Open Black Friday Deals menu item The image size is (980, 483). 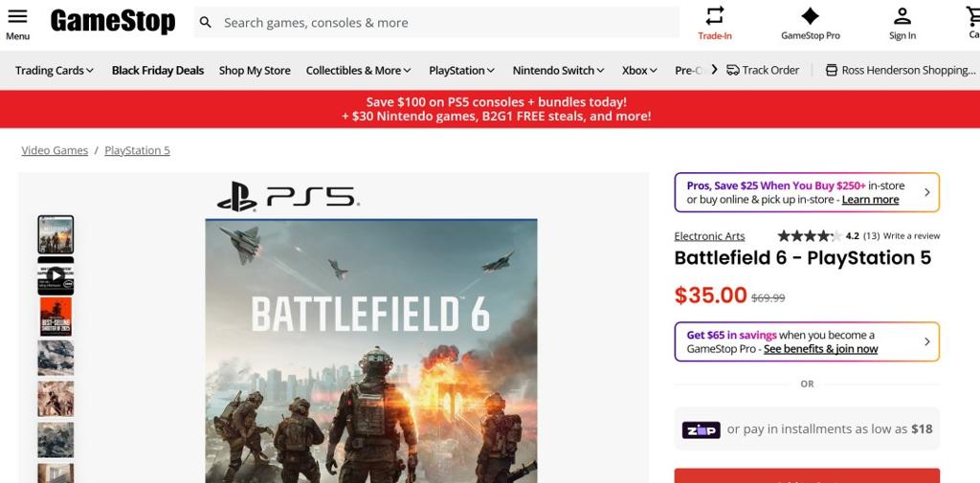(x=158, y=70)
